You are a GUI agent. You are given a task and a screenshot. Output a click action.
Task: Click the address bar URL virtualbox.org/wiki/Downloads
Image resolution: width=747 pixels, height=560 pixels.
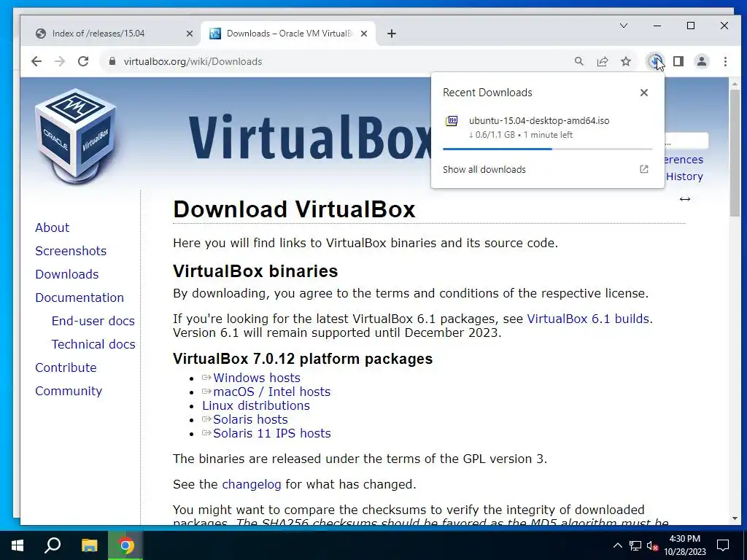tap(193, 61)
